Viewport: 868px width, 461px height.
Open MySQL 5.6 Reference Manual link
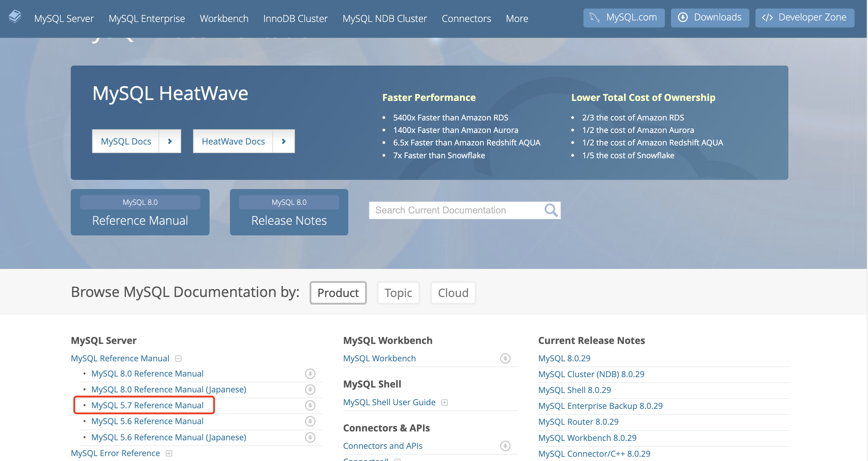point(147,421)
